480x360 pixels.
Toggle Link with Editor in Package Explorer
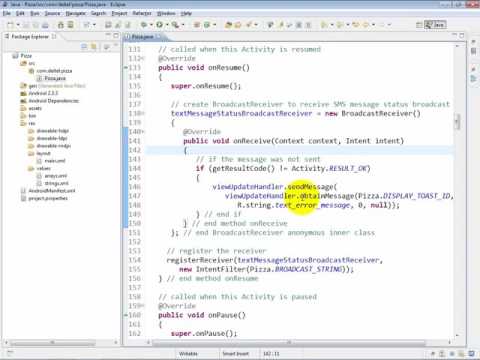coord(94,47)
